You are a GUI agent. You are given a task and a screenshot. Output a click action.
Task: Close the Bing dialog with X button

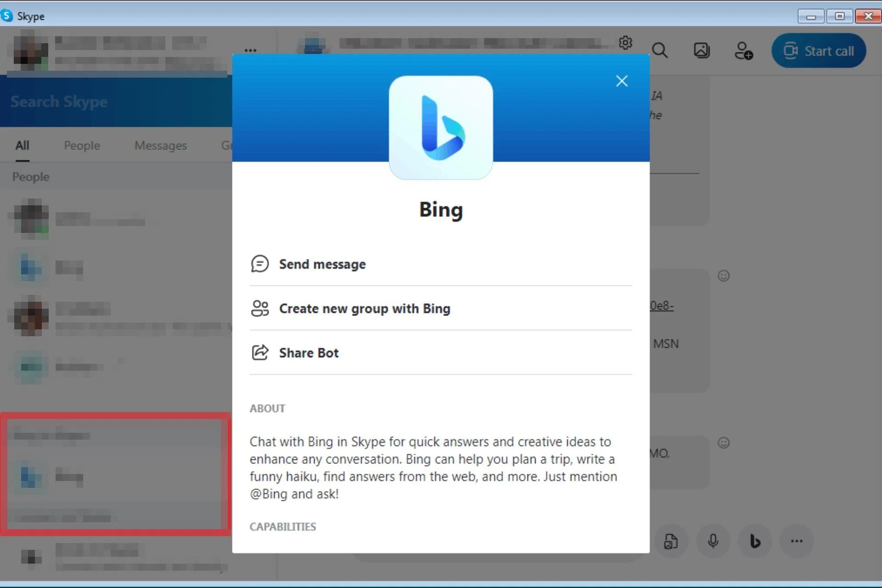tap(621, 80)
